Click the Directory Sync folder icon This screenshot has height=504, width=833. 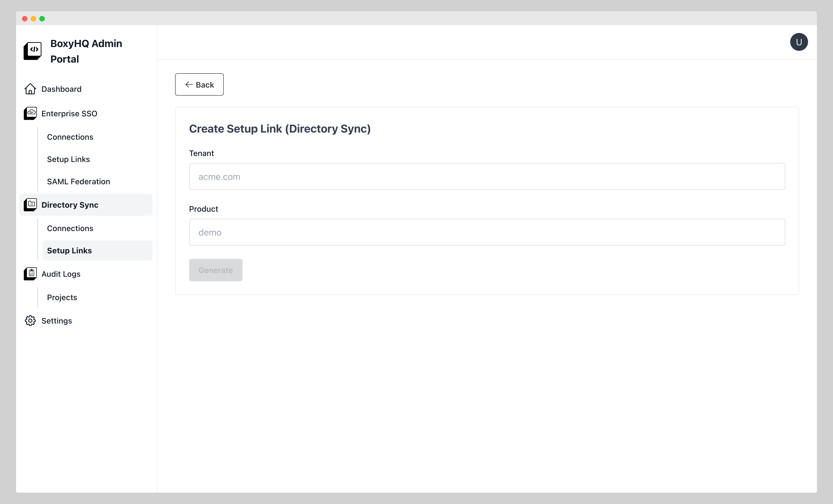click(30, 205)
